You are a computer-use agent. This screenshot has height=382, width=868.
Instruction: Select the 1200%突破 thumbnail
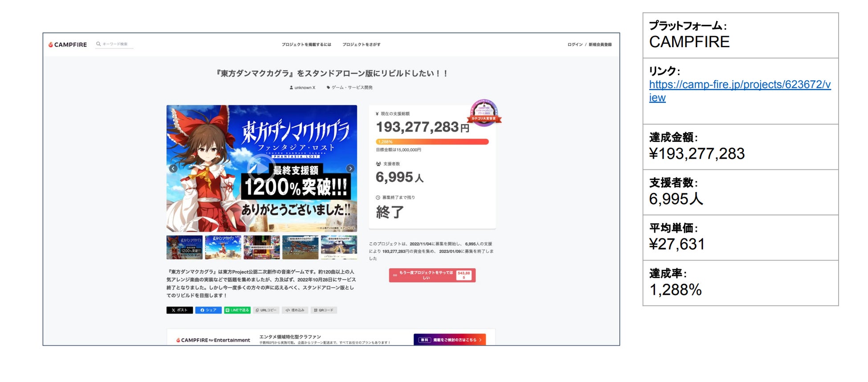(184, 247)
